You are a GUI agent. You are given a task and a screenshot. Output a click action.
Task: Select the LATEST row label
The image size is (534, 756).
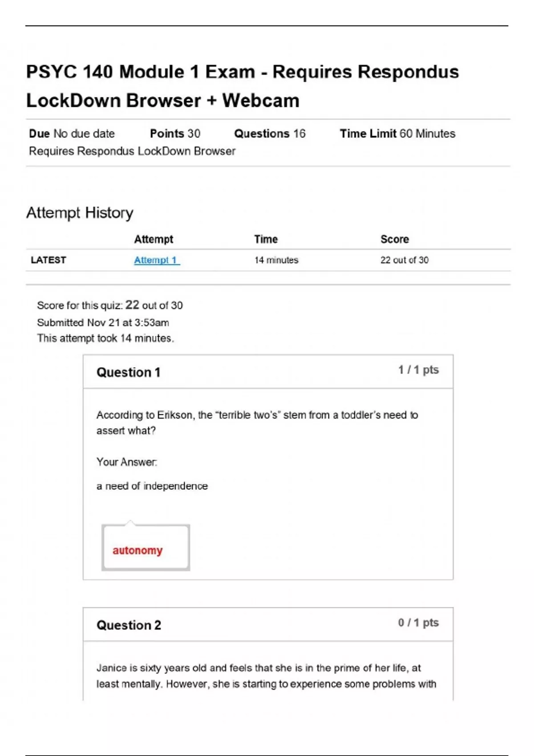[48, 260]
